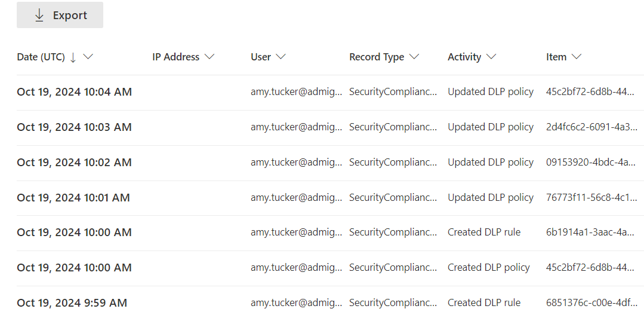Click the Date sort descending arrow icon
Viewport: 644px width, 321px height.
coord(73,57)
